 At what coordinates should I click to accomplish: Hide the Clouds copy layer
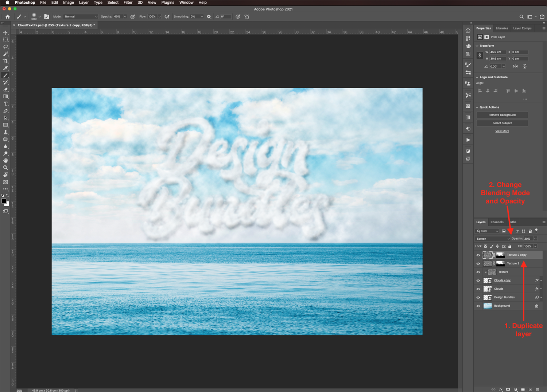coord(478,281)
